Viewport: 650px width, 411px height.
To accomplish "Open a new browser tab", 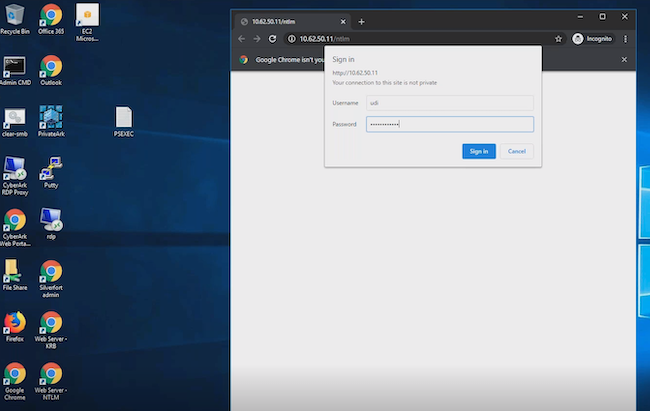I will (362, 21).
